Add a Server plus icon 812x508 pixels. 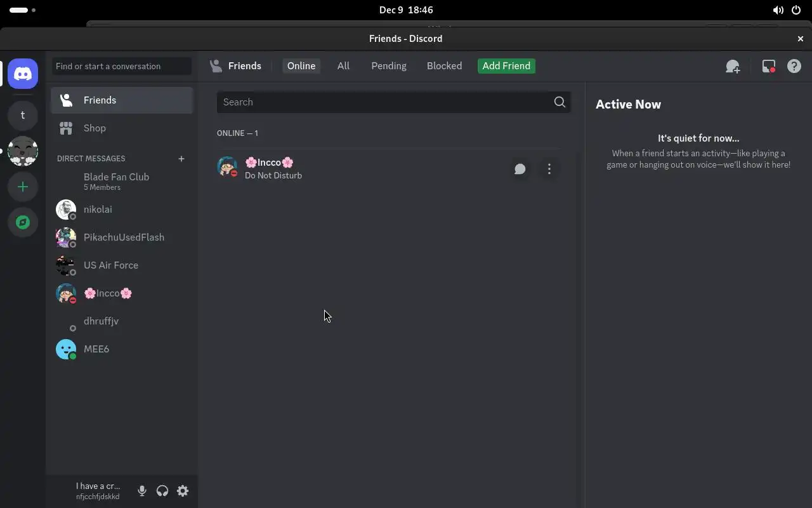point(23,187)
